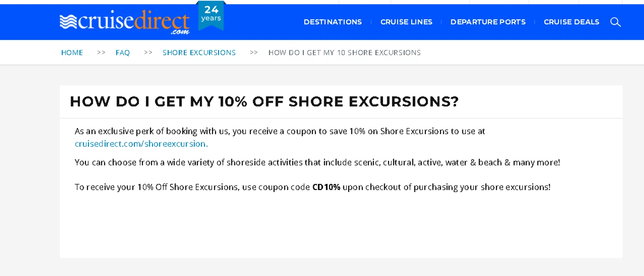This screenshot has height=276, width=644.
Task: Click the 24 years anniversary badge
Action: [x=211, y=15]
